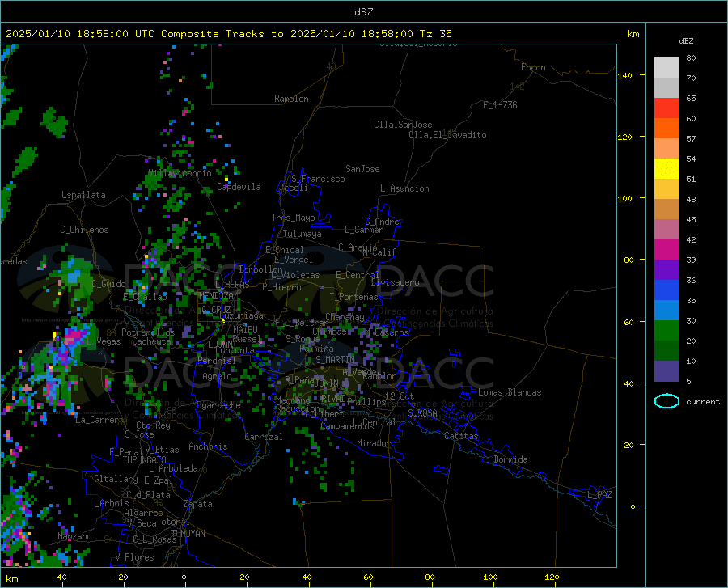Click the 'Luzuriaga' place label
Screen dimensions: 728x588
(241, 315)
